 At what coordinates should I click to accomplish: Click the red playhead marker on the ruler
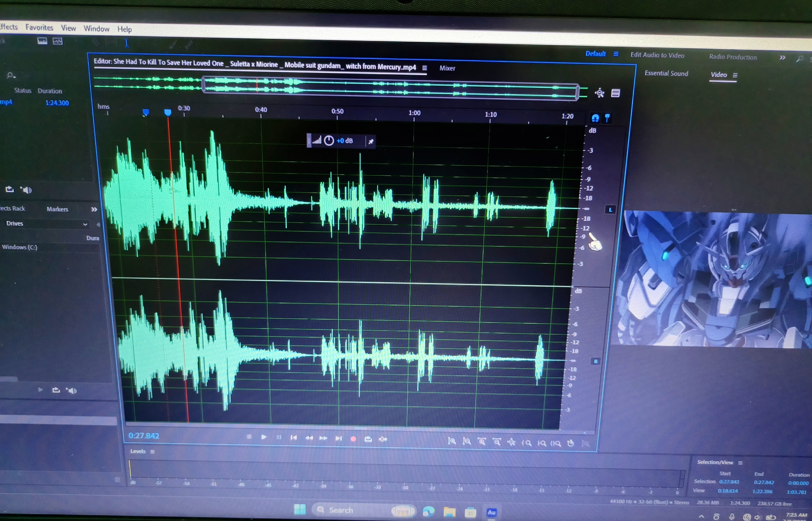[x=168, y=112]
